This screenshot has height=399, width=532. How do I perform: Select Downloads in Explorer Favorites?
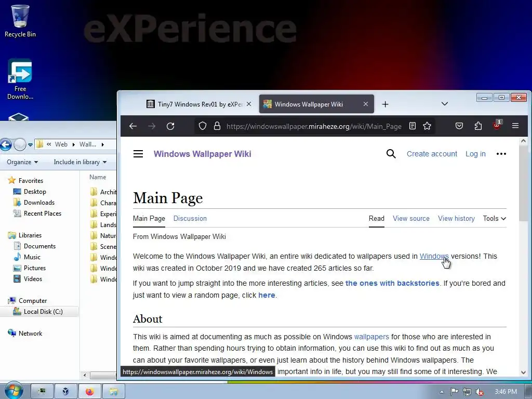[39, 203]
